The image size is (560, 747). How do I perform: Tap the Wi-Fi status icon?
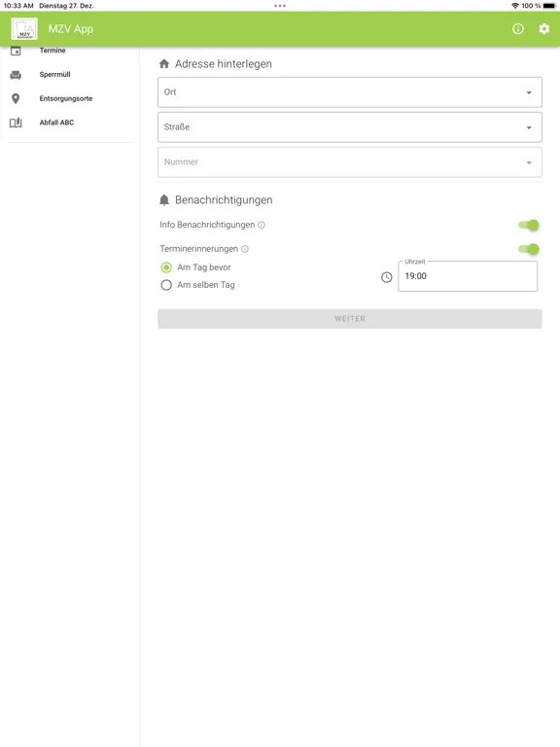coord(515,6)
